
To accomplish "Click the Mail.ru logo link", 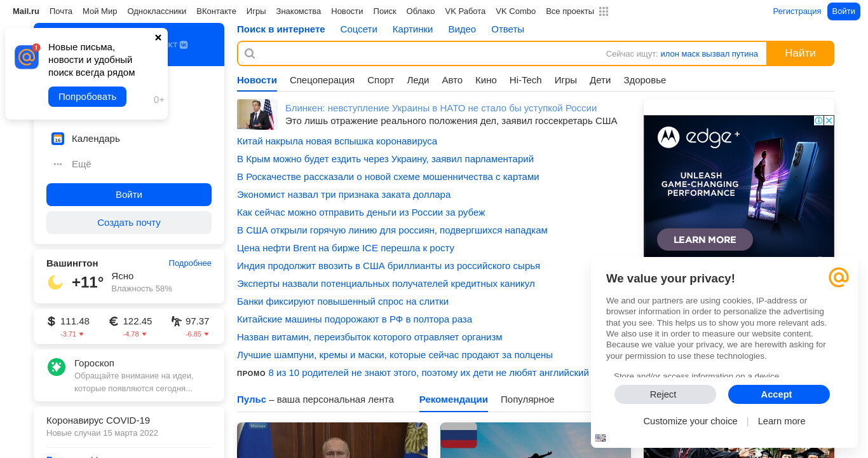I will pos(26,11).
